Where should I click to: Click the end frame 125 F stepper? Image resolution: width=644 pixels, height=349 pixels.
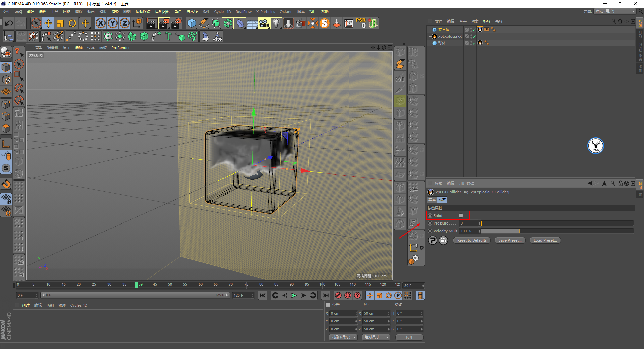coord(253,295)
